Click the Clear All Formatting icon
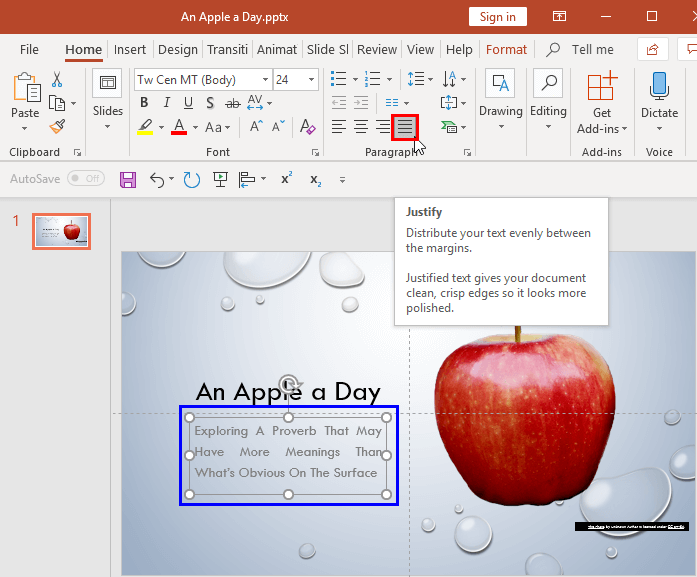The image size is (697, 577). click(307, 127)
